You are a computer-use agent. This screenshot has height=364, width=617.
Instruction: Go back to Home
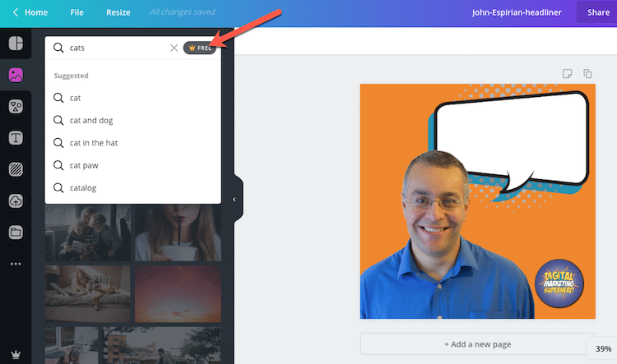click(x=30, y=13)
